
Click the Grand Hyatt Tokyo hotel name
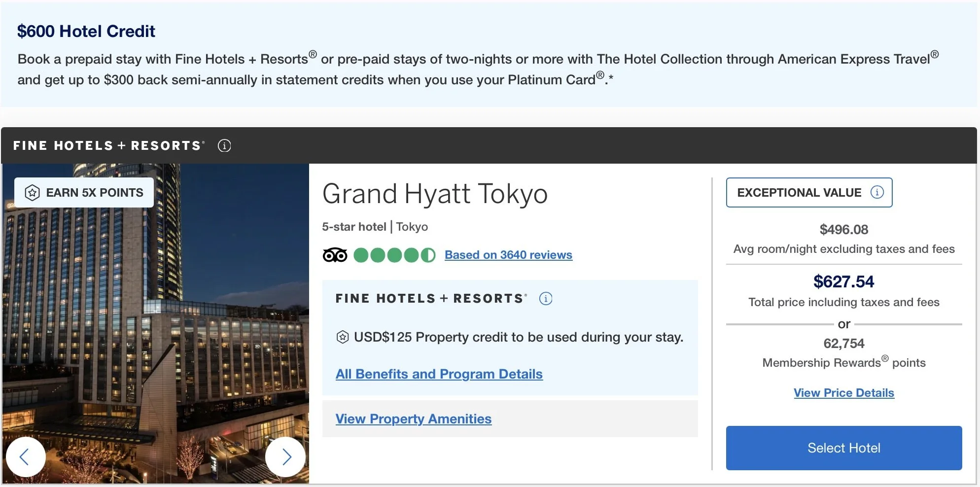tap(435, 194)
